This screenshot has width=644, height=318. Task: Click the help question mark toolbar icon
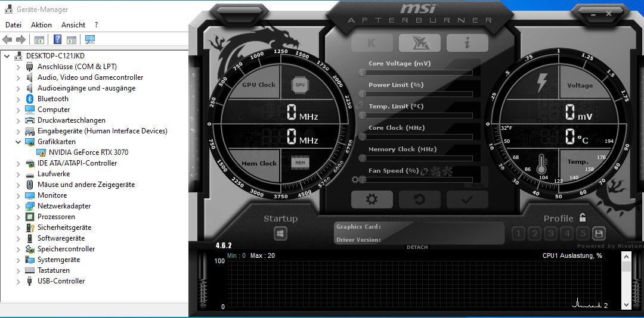coord(57,40)
